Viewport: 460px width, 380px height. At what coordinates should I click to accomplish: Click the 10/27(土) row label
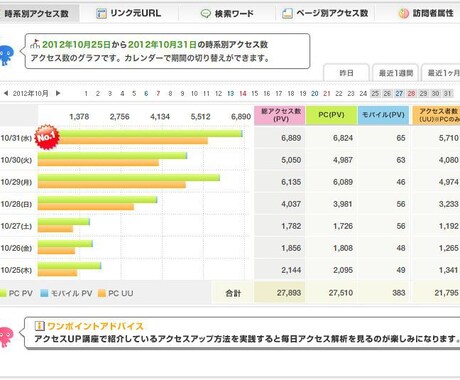coord(16,226)
